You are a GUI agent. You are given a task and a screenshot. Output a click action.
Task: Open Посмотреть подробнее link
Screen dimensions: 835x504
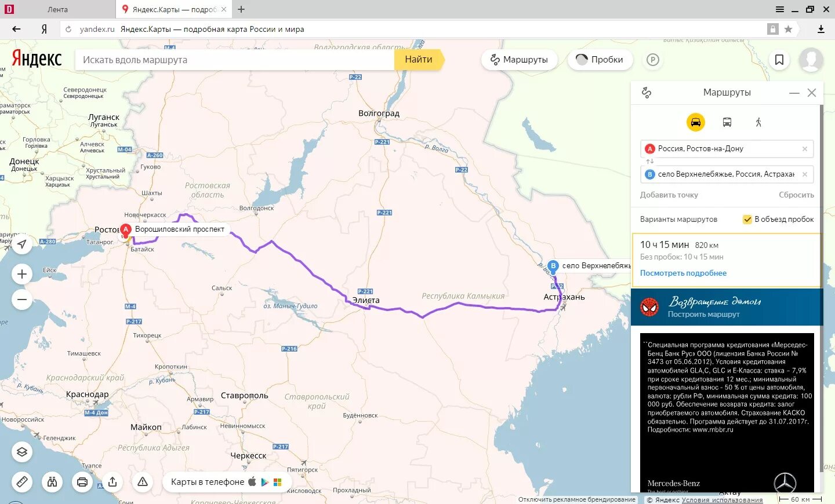coord(683,273)
